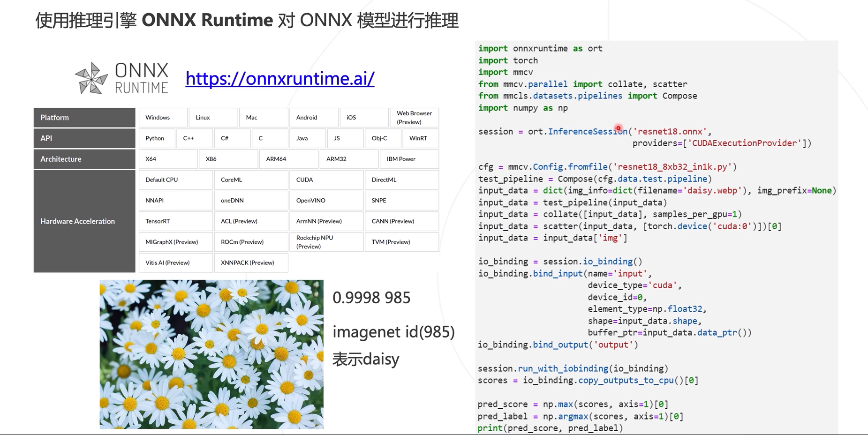Click the Java API cell

click(308, 138)
